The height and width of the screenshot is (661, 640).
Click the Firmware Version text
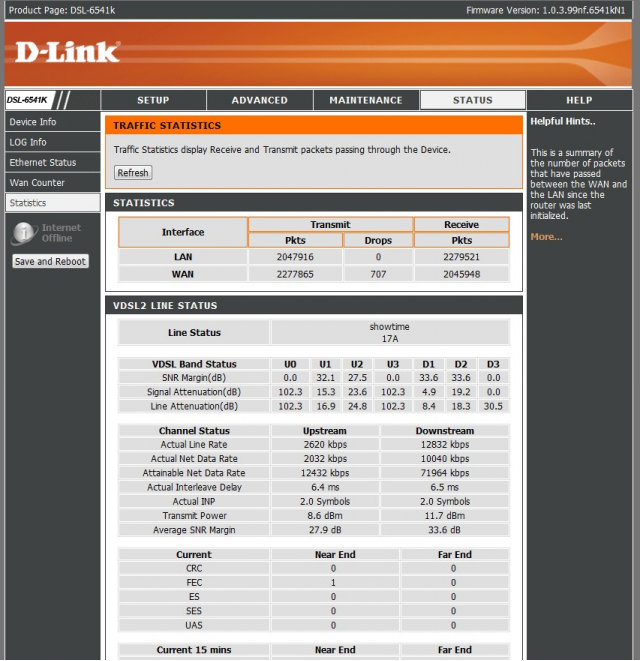[x=546, y=10]
